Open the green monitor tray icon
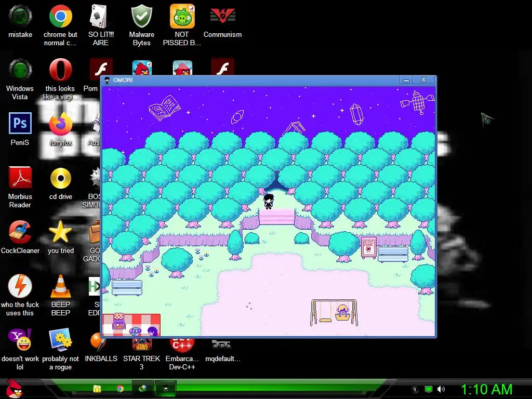Screen dimensions: 532x399 (x=429, y=389)
